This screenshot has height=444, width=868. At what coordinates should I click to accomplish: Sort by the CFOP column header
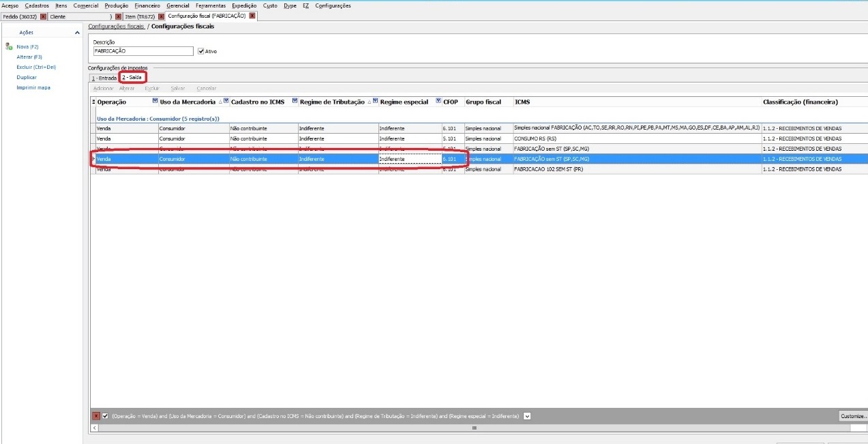452,102
